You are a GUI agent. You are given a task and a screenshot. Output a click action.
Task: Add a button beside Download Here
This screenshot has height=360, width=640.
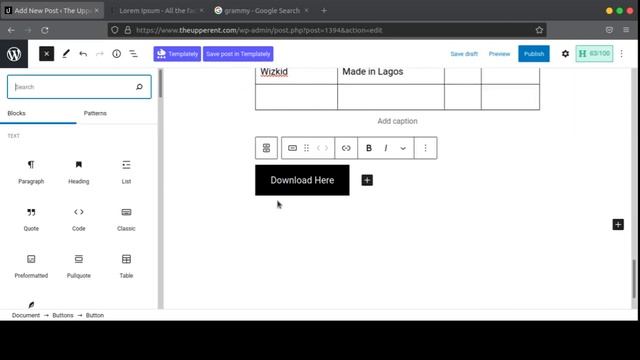point(367,180)
